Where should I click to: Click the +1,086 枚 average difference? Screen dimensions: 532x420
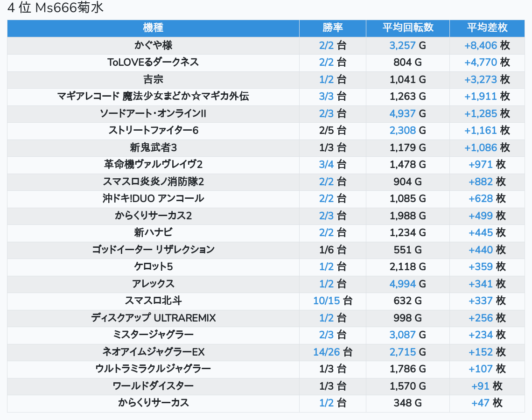click(x=487, y=147)
